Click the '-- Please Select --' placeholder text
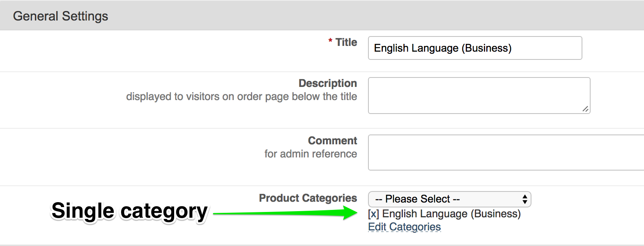 (x=417, y=199)
